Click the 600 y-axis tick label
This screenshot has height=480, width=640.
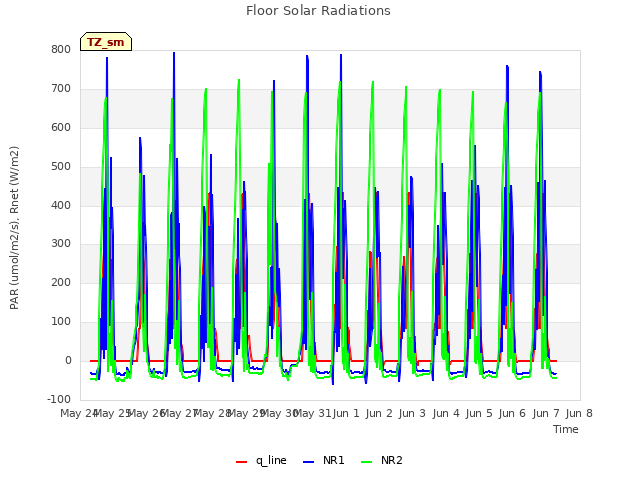[x=61, y=128]
